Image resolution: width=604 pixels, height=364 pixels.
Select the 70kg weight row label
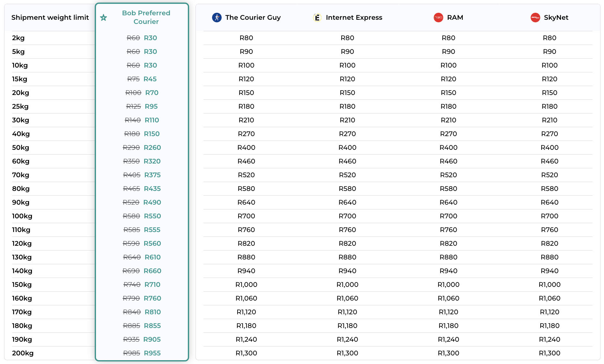tap(20, 175)
